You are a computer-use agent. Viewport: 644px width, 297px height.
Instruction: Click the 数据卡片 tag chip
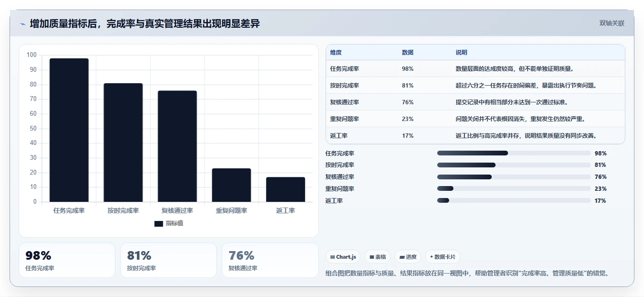(443, 257)
